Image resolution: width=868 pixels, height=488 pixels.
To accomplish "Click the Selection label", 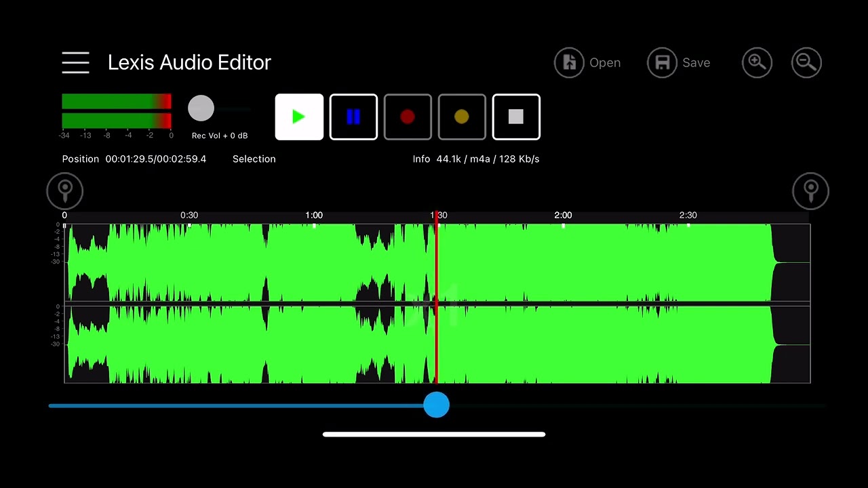I will [254, 159].
